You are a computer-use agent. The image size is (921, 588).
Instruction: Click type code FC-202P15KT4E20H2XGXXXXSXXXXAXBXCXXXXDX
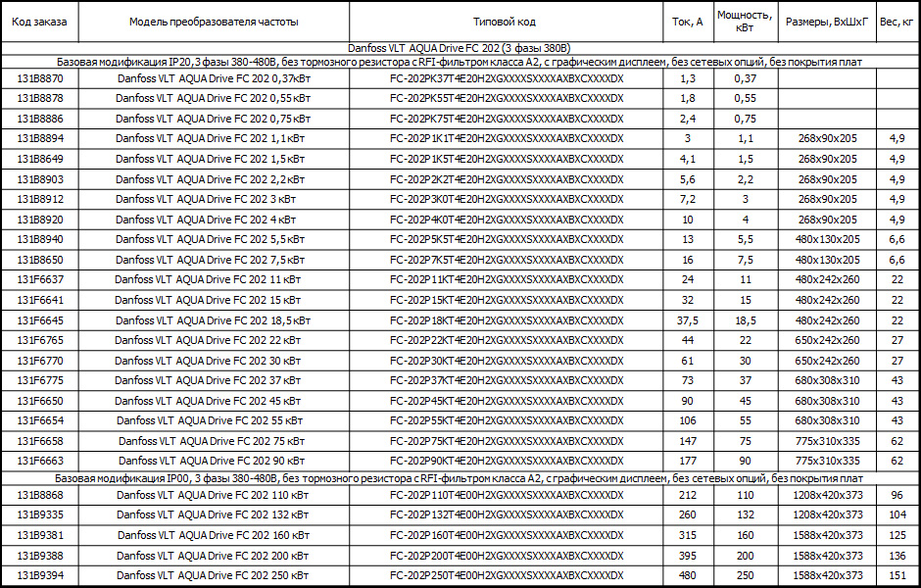[x=507, y=300]
